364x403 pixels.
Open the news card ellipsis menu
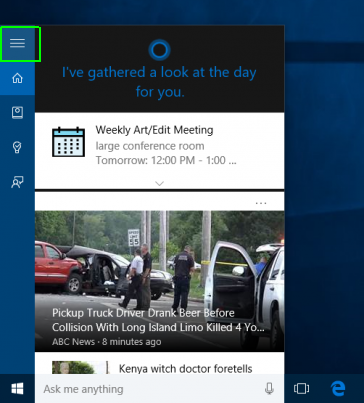pyautogui.click(x=261, y=203)
